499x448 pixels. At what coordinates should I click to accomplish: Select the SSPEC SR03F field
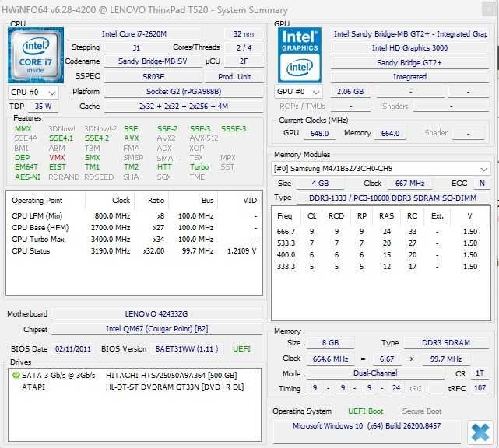(153, 77)
